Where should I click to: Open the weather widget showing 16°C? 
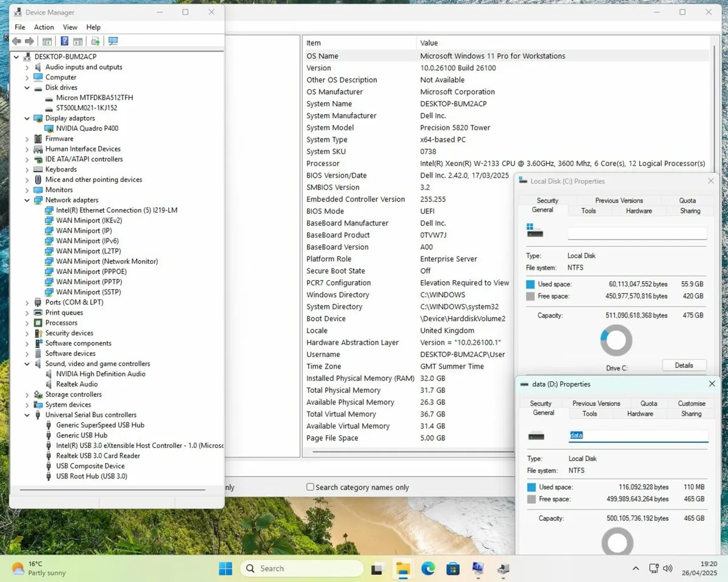[39, 569]
